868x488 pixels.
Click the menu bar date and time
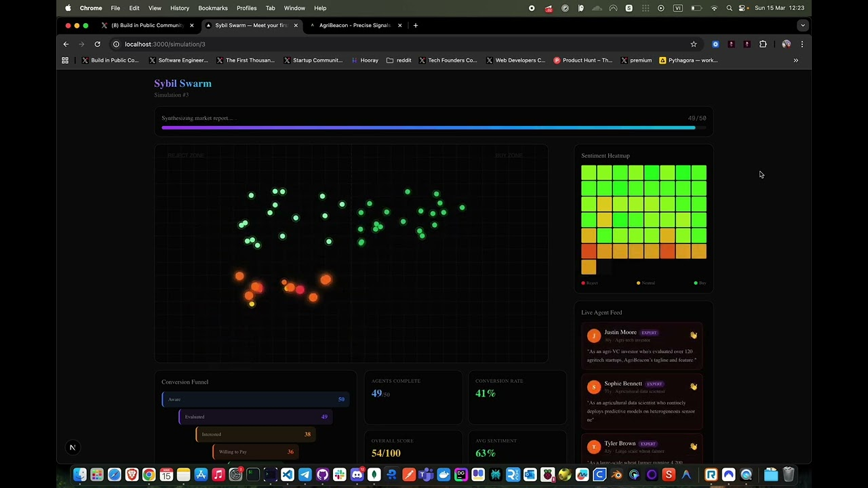point(779,8)
